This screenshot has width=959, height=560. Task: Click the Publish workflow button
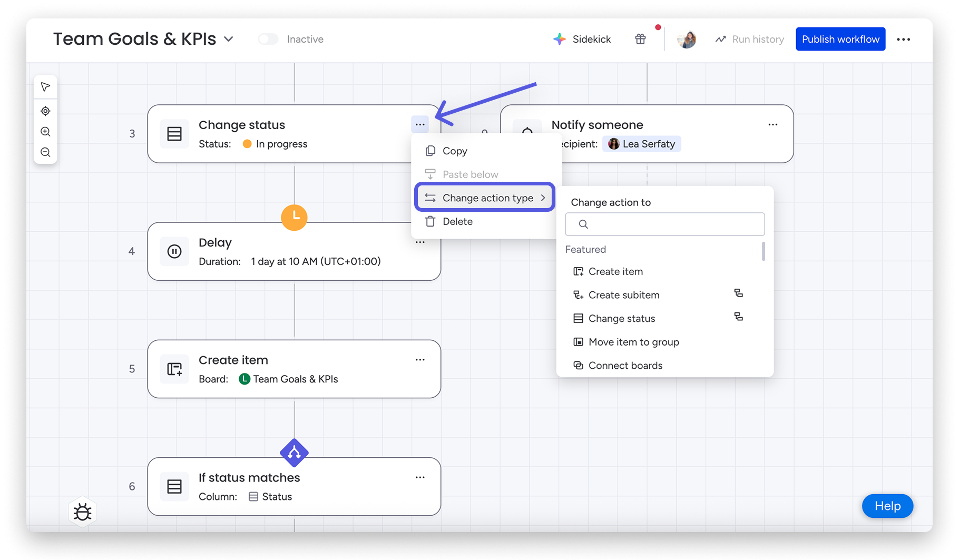(840, 39)
